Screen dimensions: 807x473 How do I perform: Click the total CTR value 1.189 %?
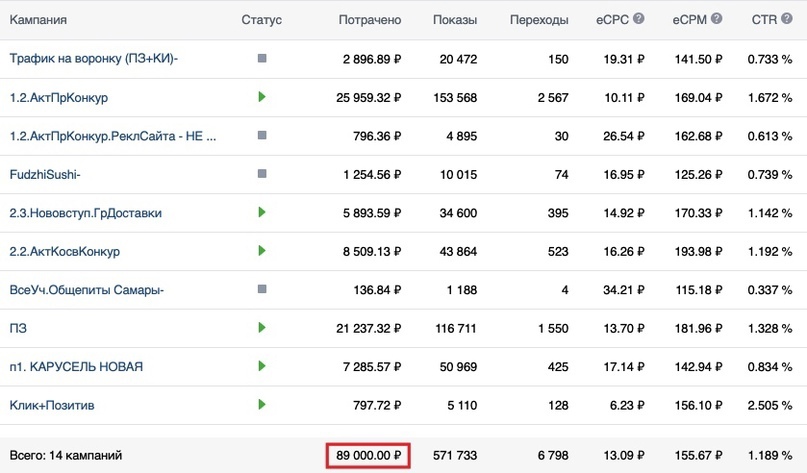770,456
